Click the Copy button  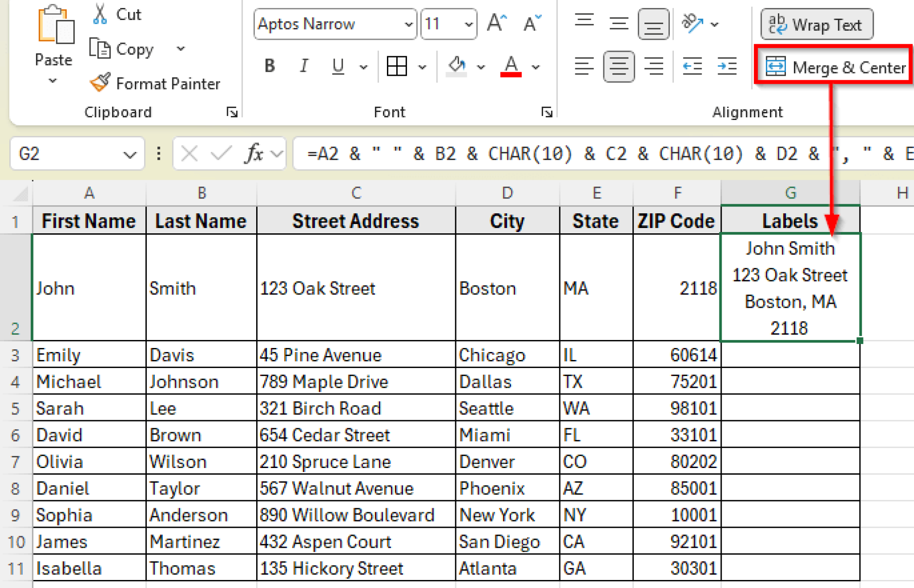coord(122,49)
